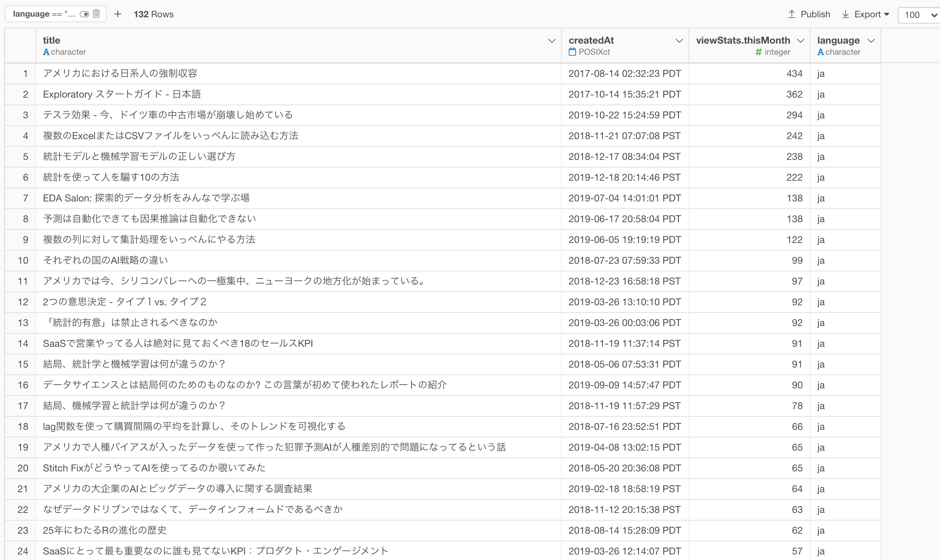This screenshot has width=940, height=560.
Task: Open the createdAt column dropdown menu
Action: tap(679, 41)
